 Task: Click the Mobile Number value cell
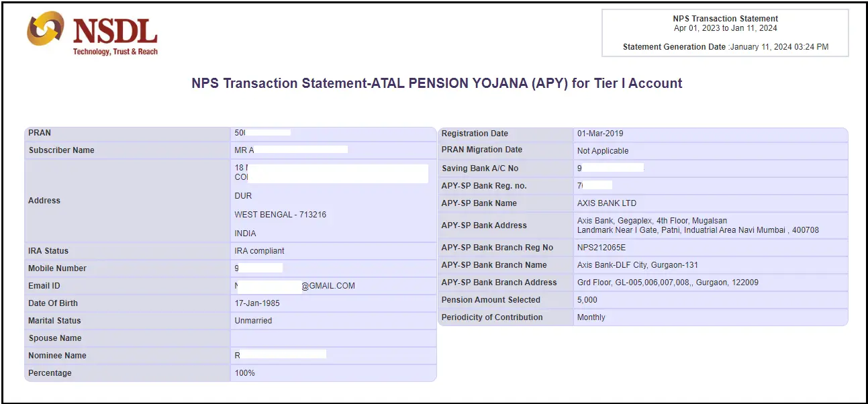point(333,268)
